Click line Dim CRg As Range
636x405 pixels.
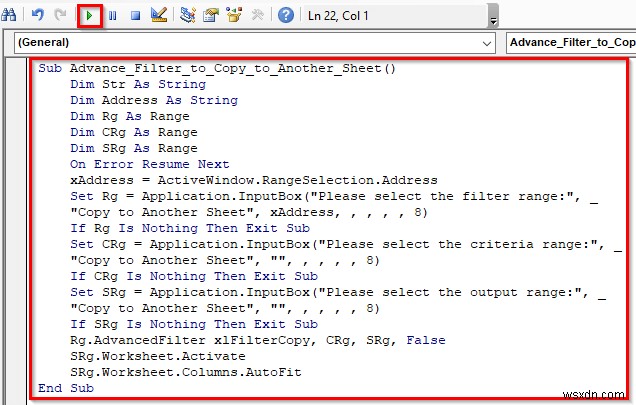pyautogui.click(x=134, y=132)
